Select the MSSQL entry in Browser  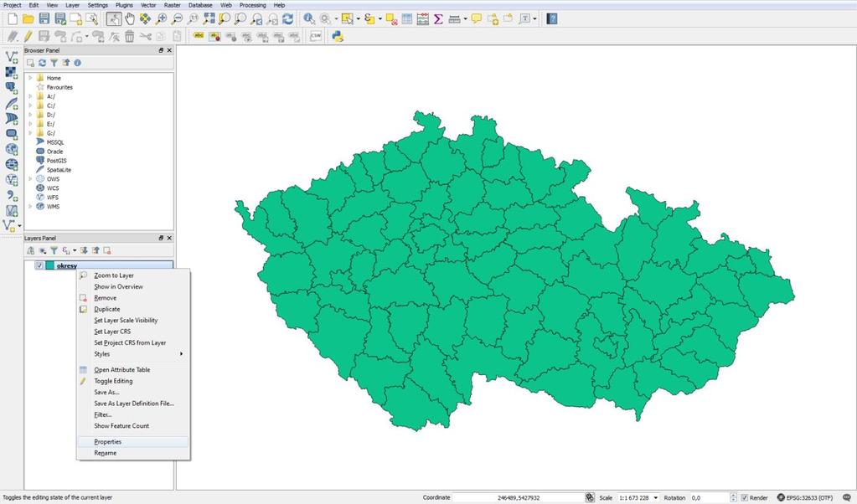[x=54, y=142]
